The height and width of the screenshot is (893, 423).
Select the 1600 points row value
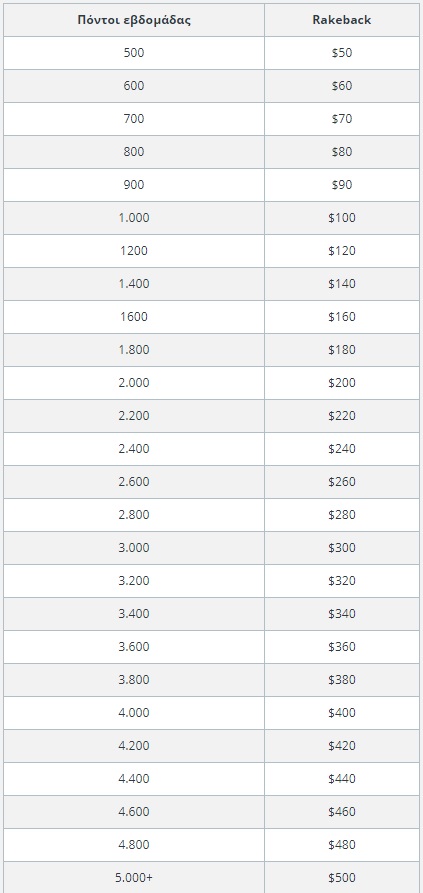[134, 317]
